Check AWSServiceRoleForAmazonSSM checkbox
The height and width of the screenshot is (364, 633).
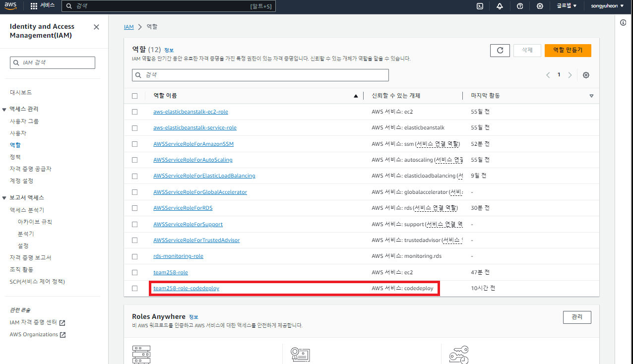pos(135,144)
